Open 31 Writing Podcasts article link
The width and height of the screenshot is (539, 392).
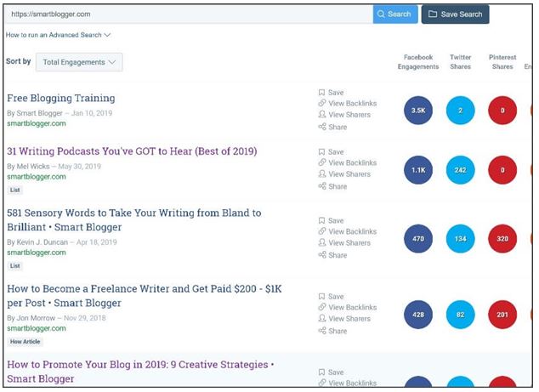[x=132, y=151]
